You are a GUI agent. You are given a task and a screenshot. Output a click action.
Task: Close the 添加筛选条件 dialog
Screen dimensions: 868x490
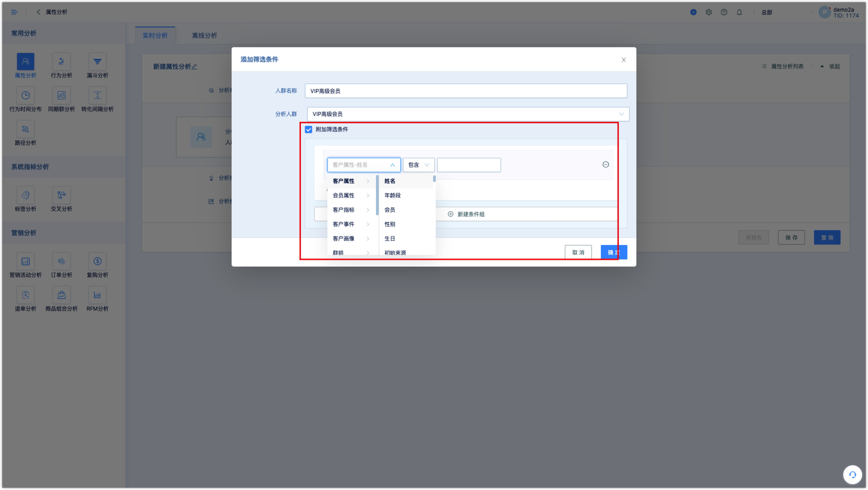tap(623, 60)
